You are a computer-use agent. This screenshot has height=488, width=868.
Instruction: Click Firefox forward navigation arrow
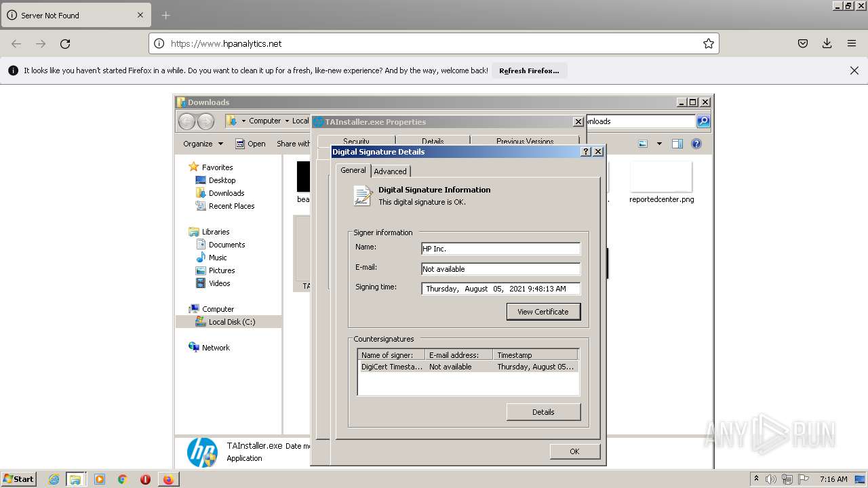(41, 43)
